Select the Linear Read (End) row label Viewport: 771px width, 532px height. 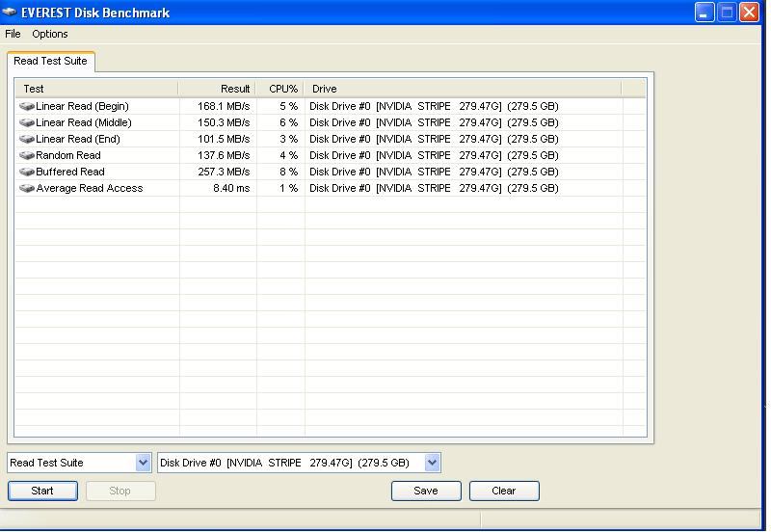pos(78,139)
